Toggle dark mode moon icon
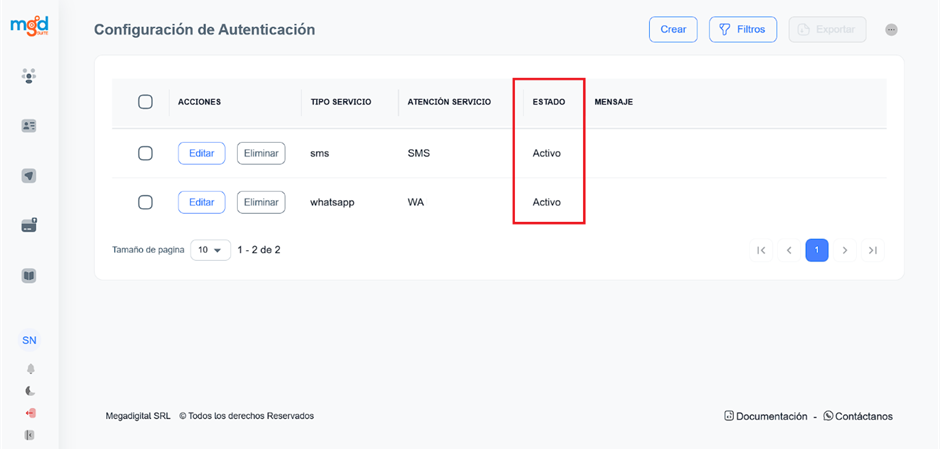 (x=30, y=391)
